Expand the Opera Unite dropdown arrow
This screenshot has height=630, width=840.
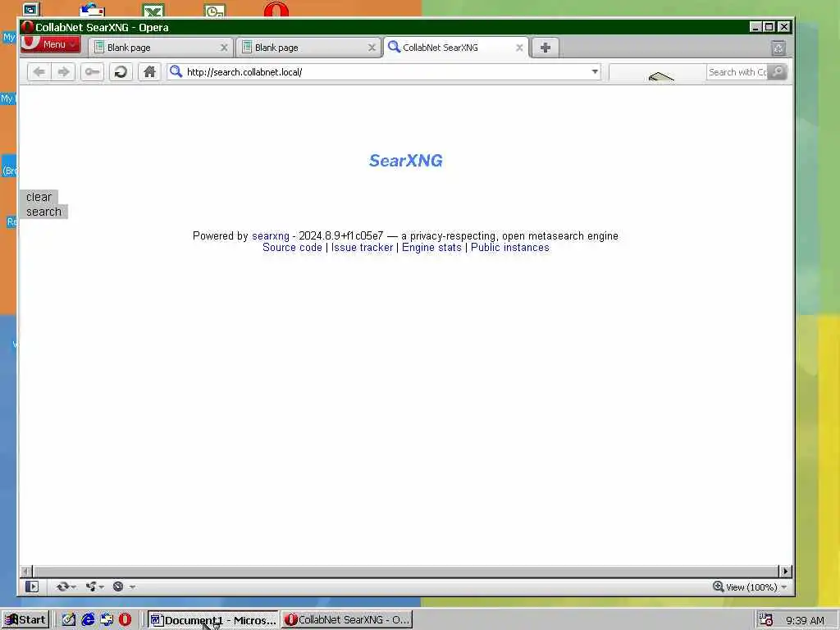(x=101, y=587)
